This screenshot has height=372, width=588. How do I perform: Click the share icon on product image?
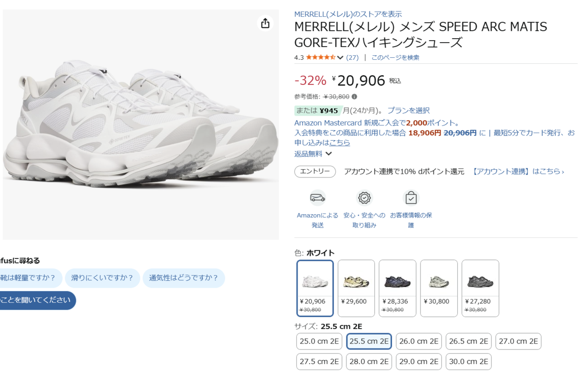point(265,23)
